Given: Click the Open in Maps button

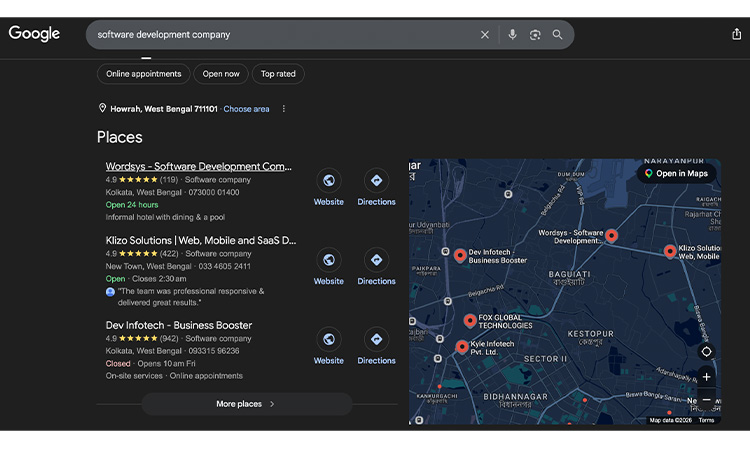Looking at the screenshot, I should [x=676, y=174].
